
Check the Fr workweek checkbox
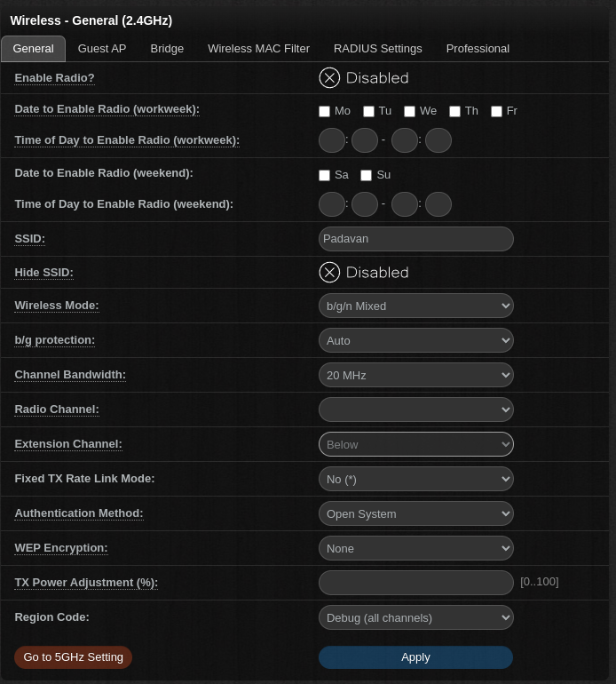pos(496,112)
